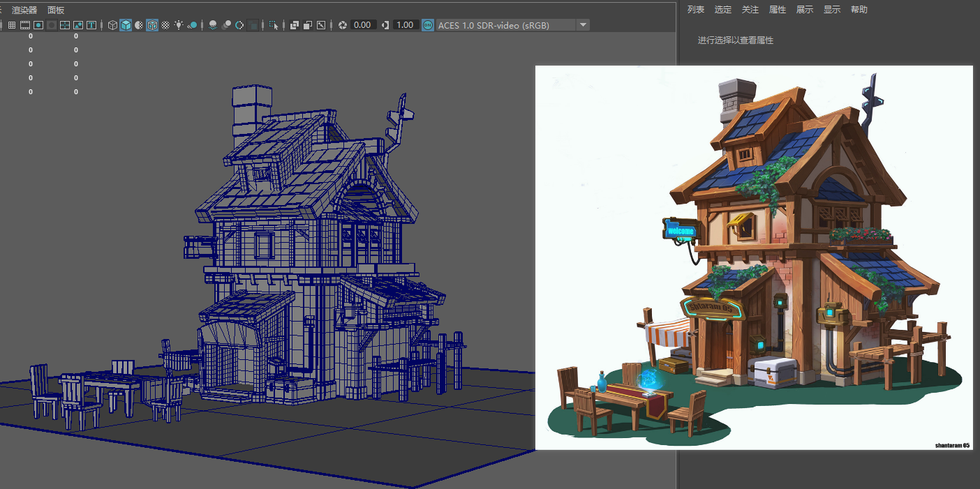Viewport: 980px width, 489px height.
Task: Toggle use all lights bulb icon
Action: point(179,25)
